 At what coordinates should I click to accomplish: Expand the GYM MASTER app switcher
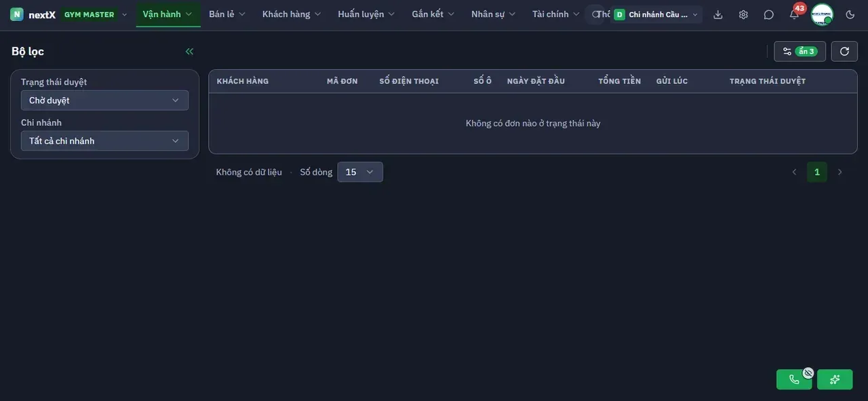pyautogui.click(x=94, y=14)
